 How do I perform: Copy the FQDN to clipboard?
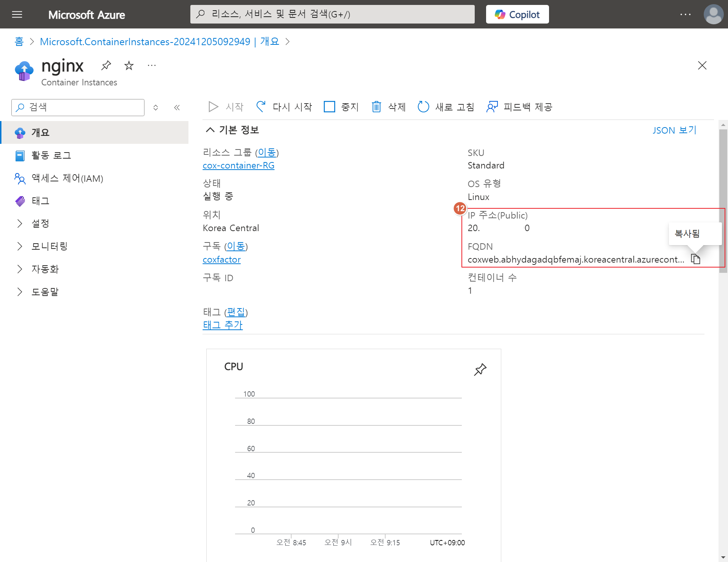(695, 259)
